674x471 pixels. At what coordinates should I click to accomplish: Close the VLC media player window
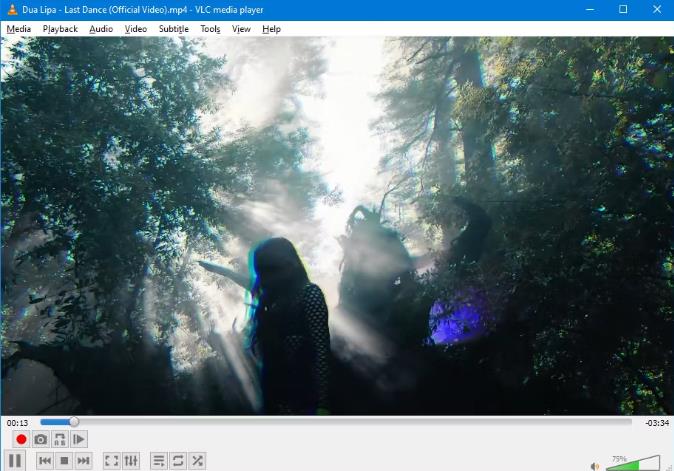click(x=657, y=9)
